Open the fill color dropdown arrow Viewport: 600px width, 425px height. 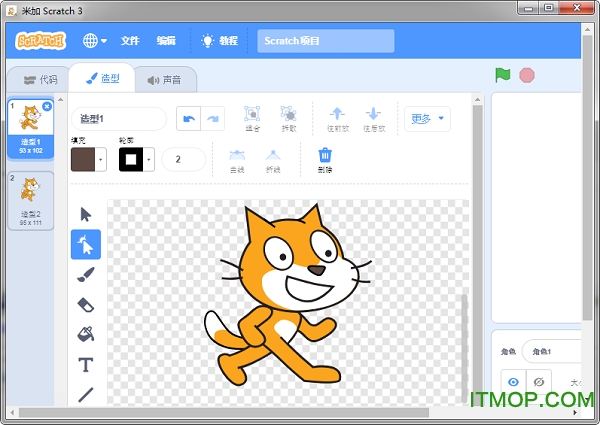[x=101, y=160]
